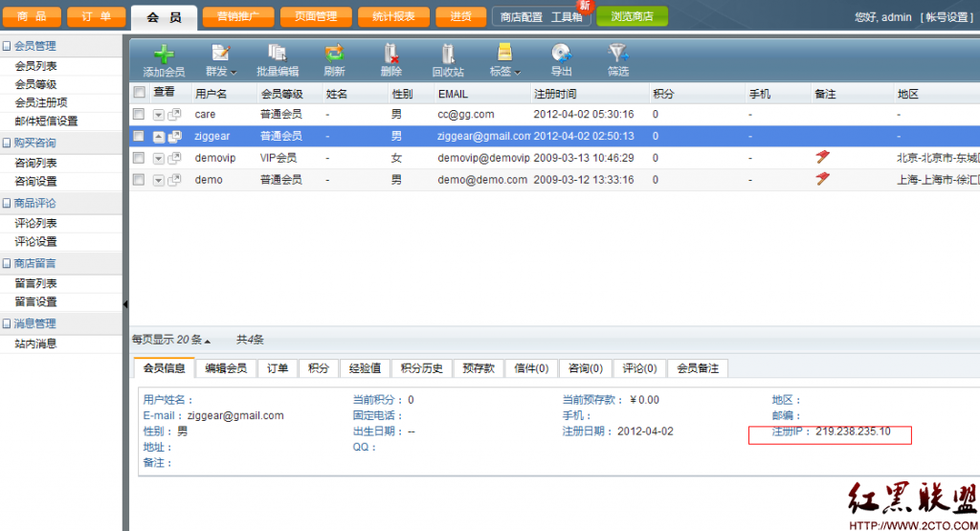
Task: Open the 回收站 recycle bin
Action: click(x=448, y=60)
